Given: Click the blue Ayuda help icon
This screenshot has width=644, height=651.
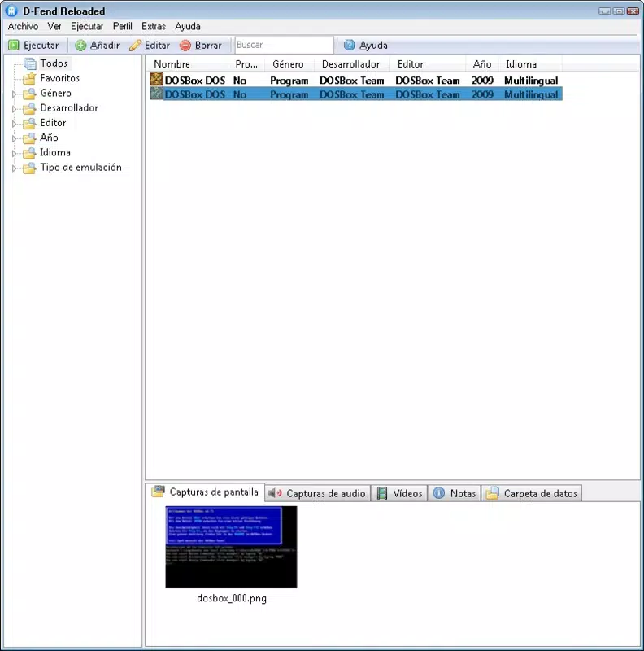Looking at the screenshot, I should click(x=350, y=45).
